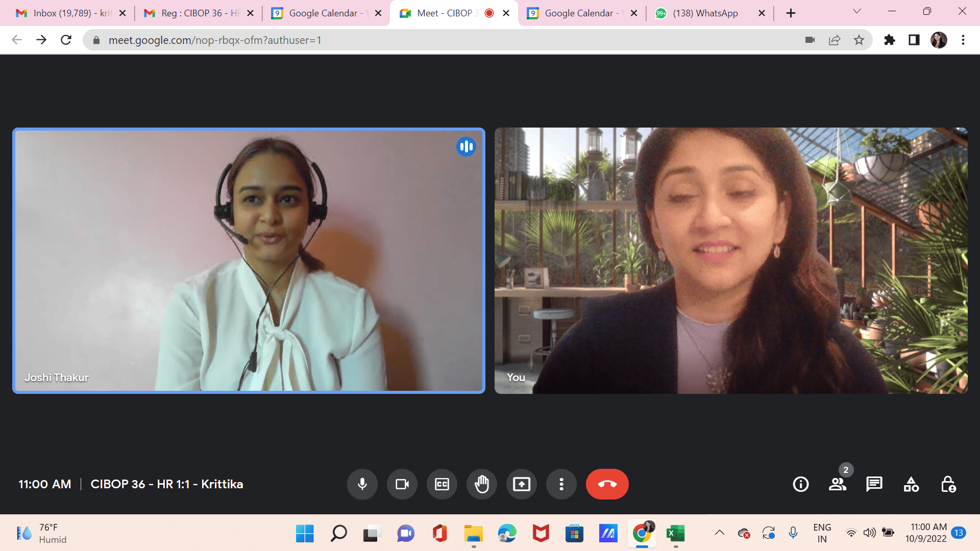Image resolution: width=980 pixels, height=551 pixels.
Task: Toggle Chrome side panel
Action: (x=914, y=40)
